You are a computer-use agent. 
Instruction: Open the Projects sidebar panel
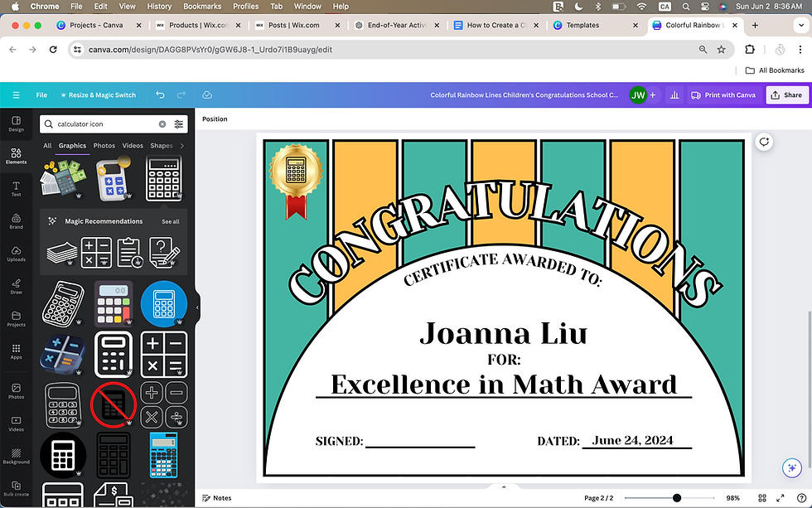pyautogui.click(x=16, y=319)
